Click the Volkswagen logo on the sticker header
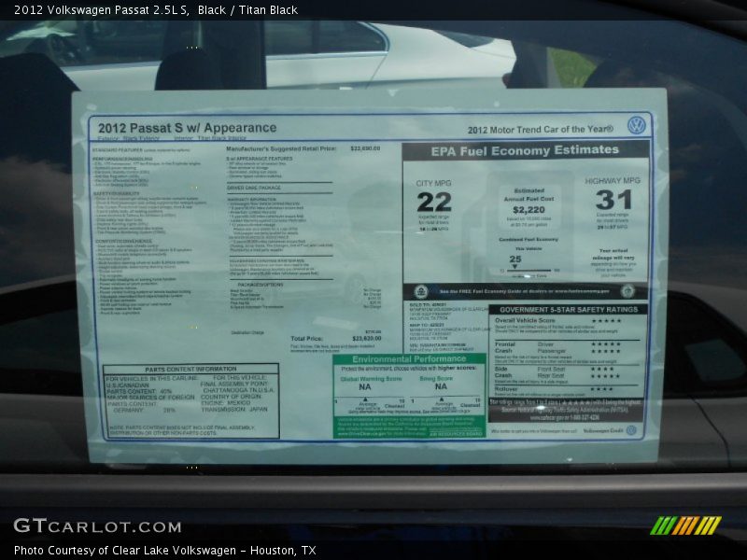This screenshot has width=747, height=560. coord(637,125)
